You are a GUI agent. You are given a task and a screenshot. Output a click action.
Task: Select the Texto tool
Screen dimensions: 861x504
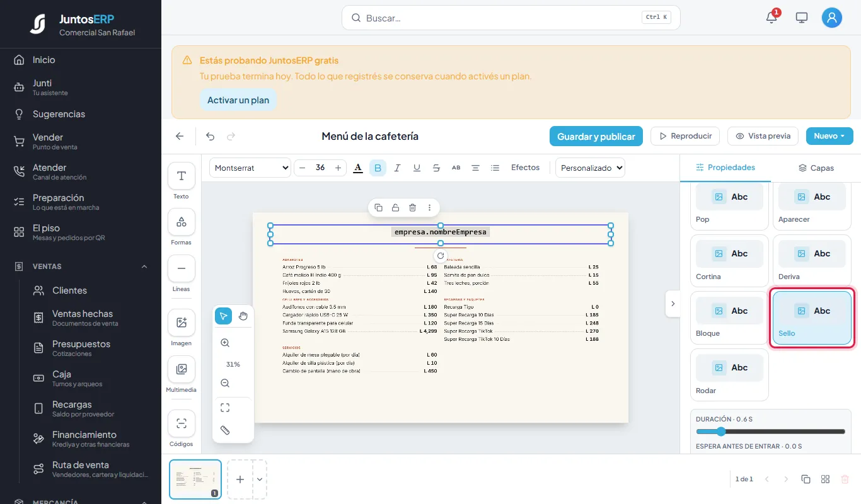(182, 176)
